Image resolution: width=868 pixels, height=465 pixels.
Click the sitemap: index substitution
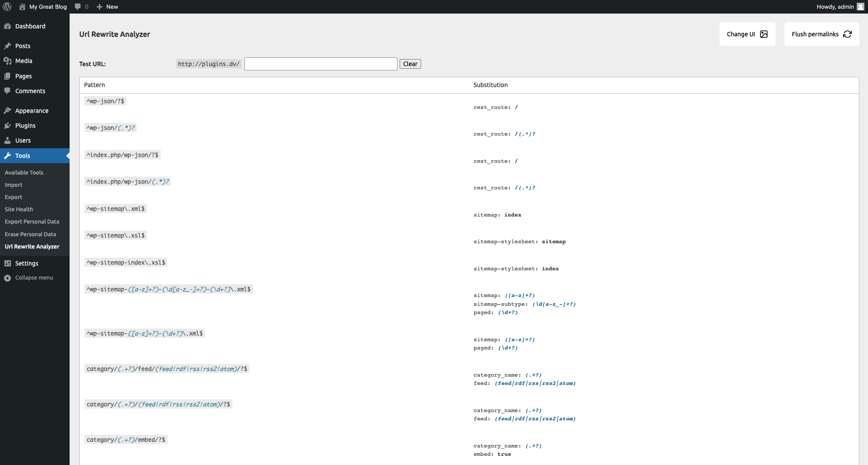pos(497,215)
